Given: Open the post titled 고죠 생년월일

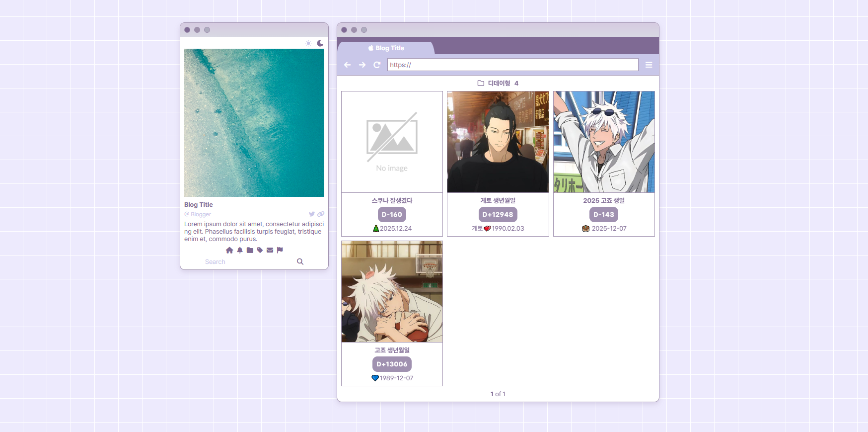Looking at the screenshot, I should pyautogui.click(x=392, y=350).
